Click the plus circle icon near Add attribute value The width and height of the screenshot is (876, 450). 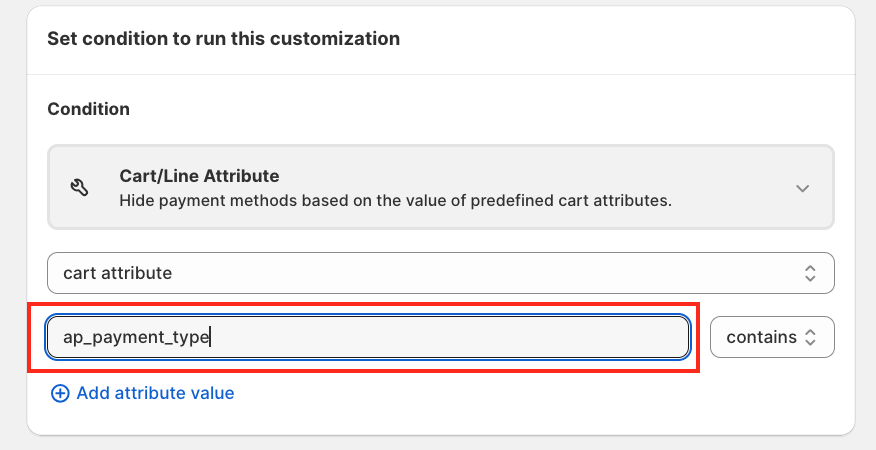click(60, 393)
